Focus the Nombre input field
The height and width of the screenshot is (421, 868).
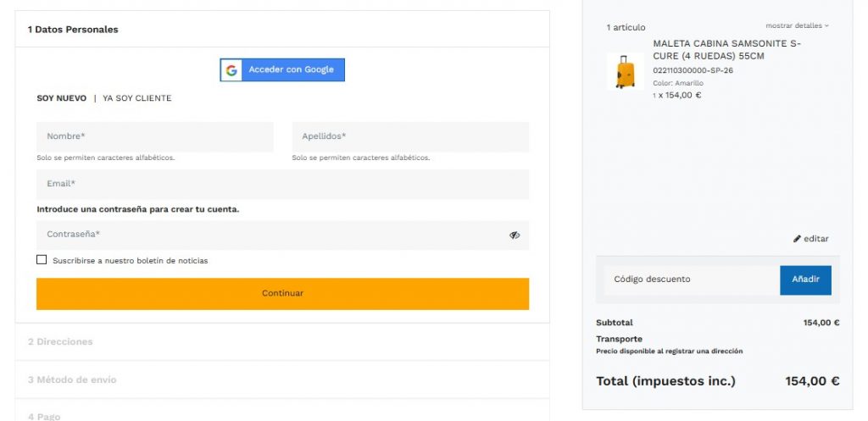pyautogui.click(x=154, y=136)
